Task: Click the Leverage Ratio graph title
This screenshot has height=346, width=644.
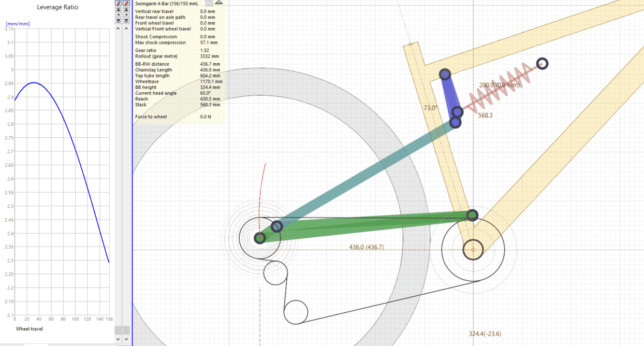Action: [x=58, y=7]
